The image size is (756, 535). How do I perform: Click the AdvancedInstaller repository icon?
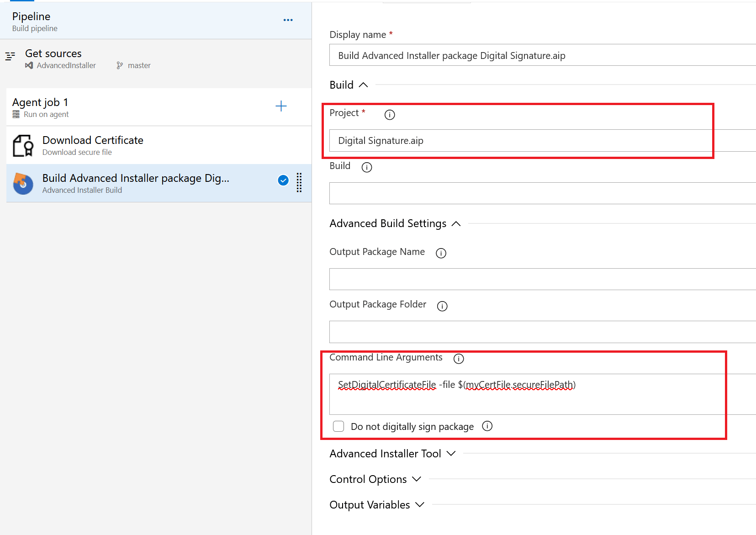click(x=29, y=65)
